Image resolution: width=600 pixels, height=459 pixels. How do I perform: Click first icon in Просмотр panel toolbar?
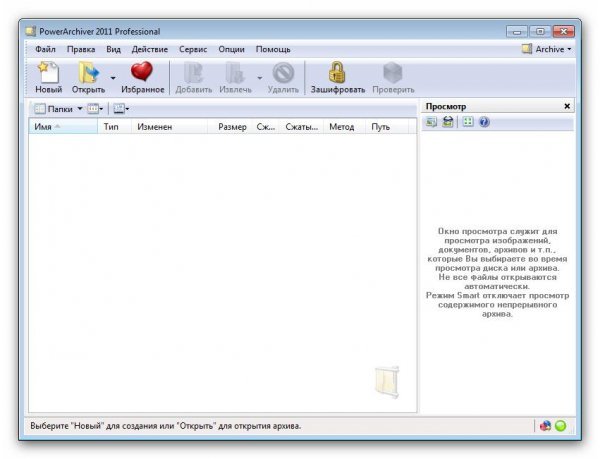point(431,122)
